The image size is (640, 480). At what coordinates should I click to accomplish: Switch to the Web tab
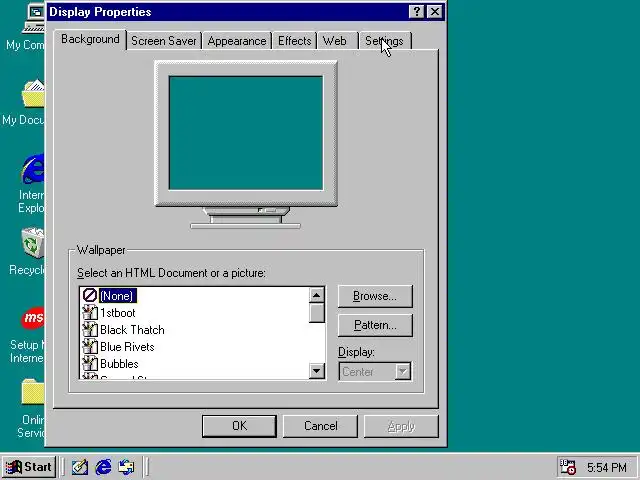click(338, 41)
